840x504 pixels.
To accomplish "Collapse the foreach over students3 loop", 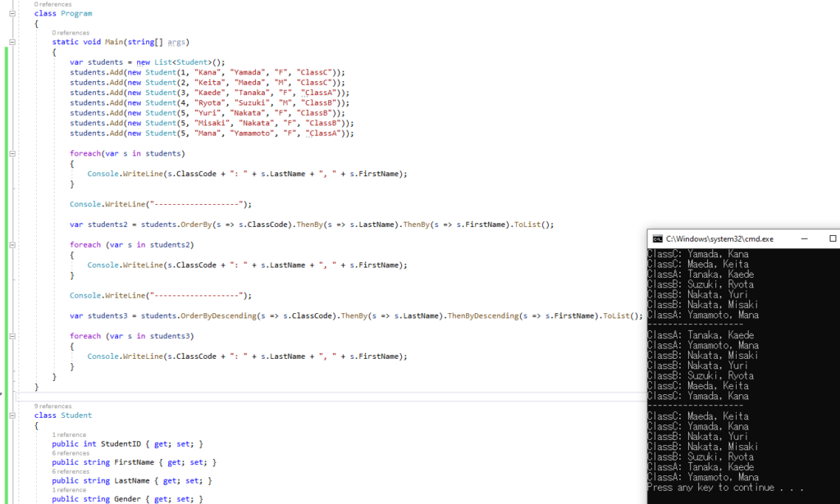I will point(11,336).
